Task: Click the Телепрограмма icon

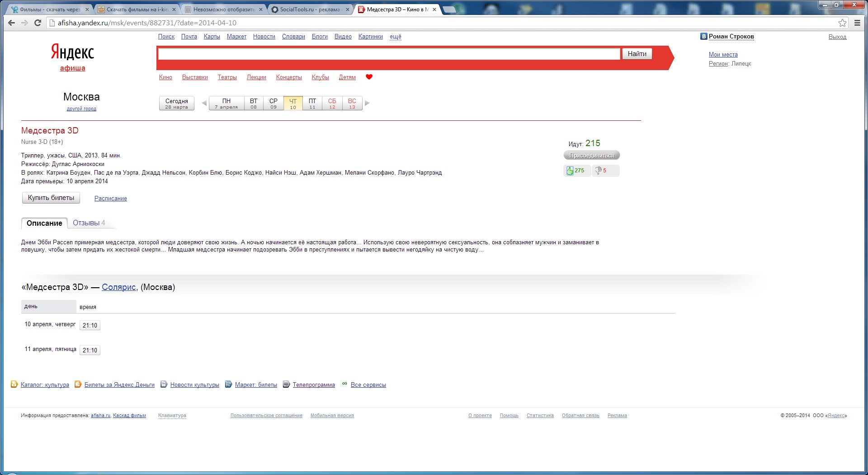Action: (286, 385)
